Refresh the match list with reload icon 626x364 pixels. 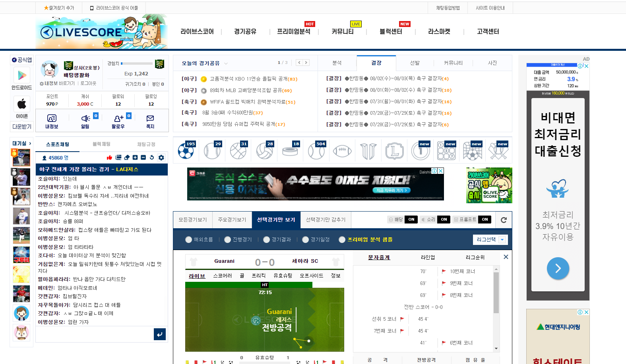[x=504, y=220]
